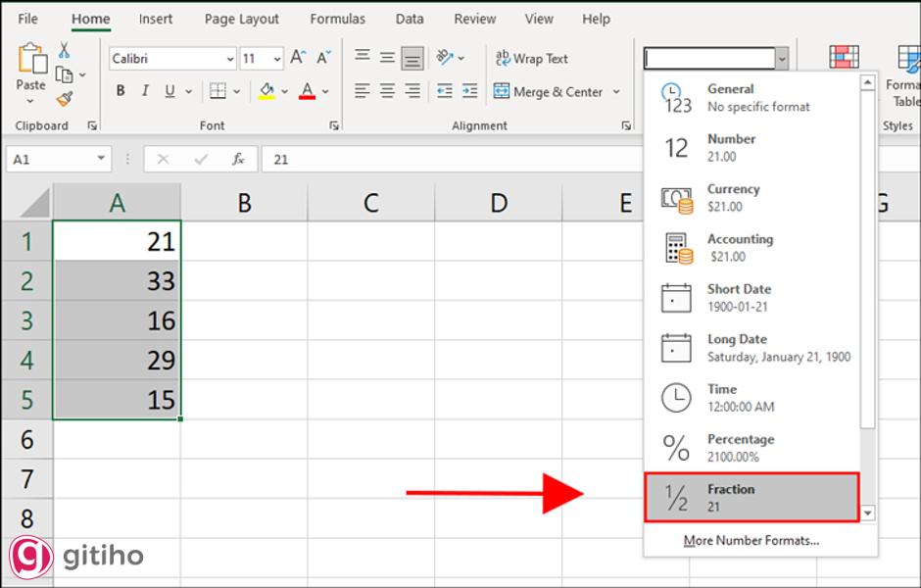Click the Center align icon
Screen dimensions: 921x588
coord(387,91)
